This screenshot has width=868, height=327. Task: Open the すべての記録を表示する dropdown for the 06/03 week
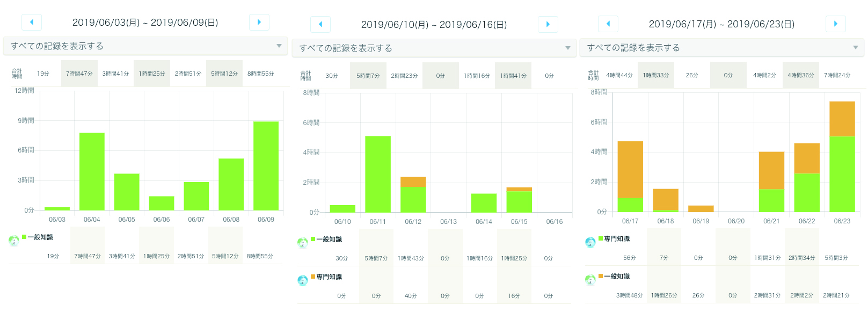(x=145, y=46)
